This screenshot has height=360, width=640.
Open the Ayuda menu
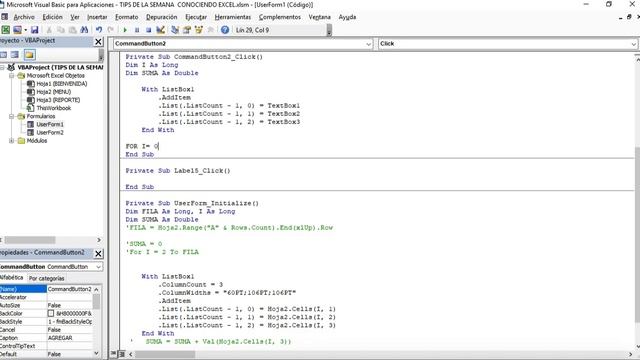(x=347, y=17)
